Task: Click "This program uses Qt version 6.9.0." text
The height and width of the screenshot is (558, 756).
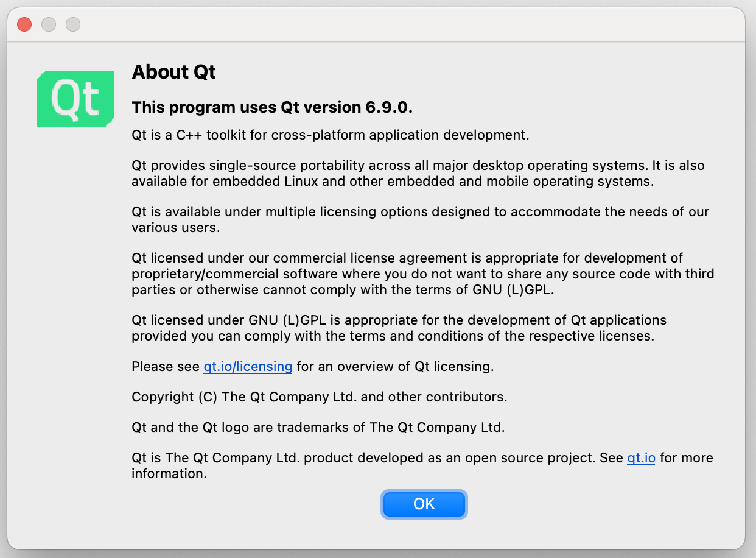Action: click(x=273, y=107)
